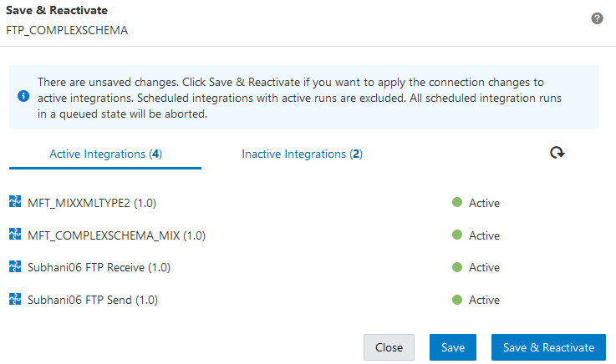Click Active status text for Subhani06 FTP Receive
Screen dimensions: 616x364
coord(484,267)
